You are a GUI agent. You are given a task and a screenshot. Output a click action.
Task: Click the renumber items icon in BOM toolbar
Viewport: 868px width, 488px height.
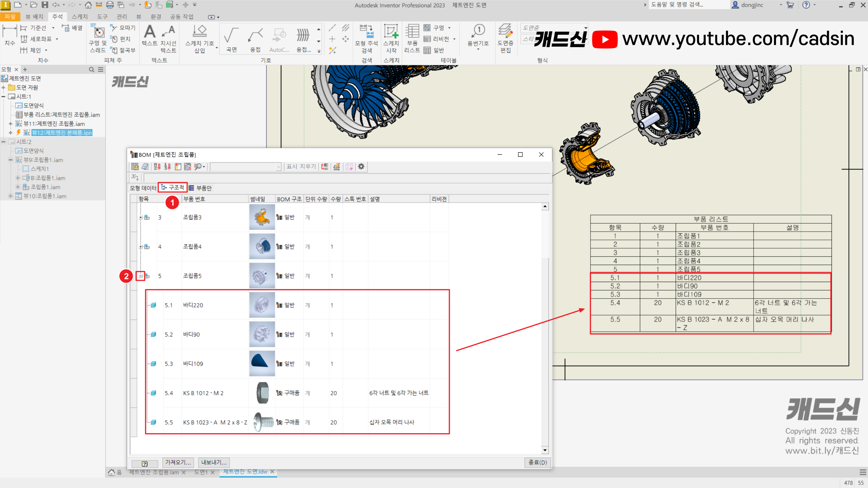tap(168, 166)
